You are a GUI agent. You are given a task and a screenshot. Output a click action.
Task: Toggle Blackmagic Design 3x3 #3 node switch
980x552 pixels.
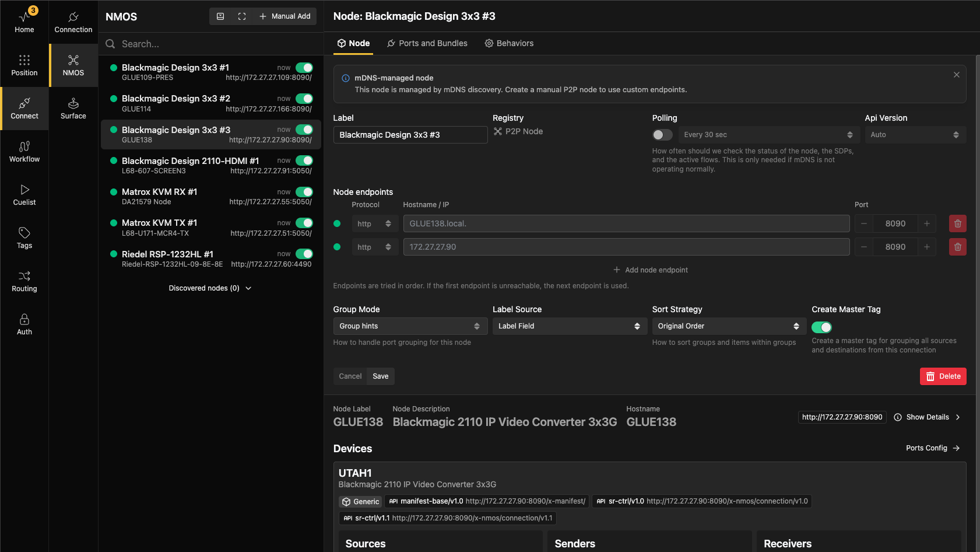[x=304, y=130]
